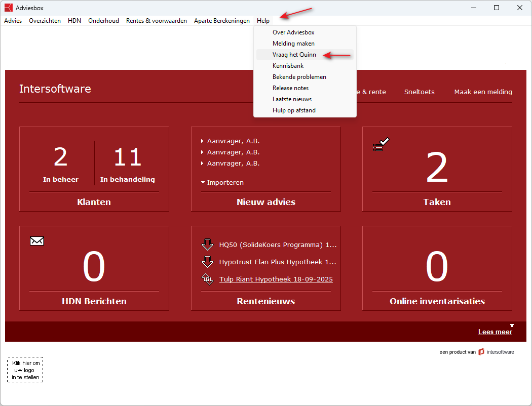
Task: Click the checklist icon in Taken tile
Action: coord(381,145)
